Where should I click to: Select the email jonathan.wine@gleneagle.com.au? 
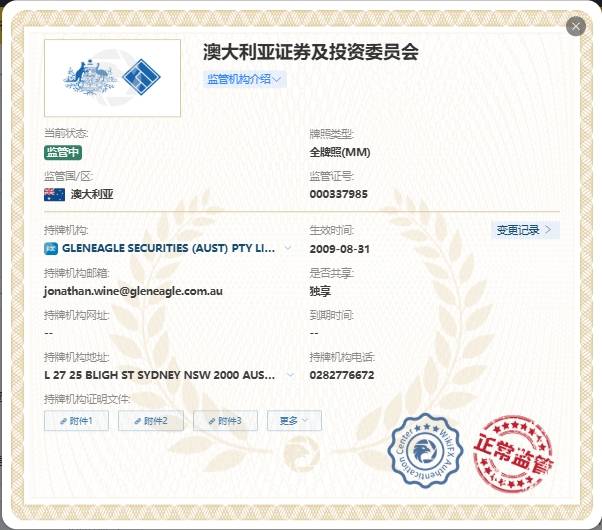133,292
